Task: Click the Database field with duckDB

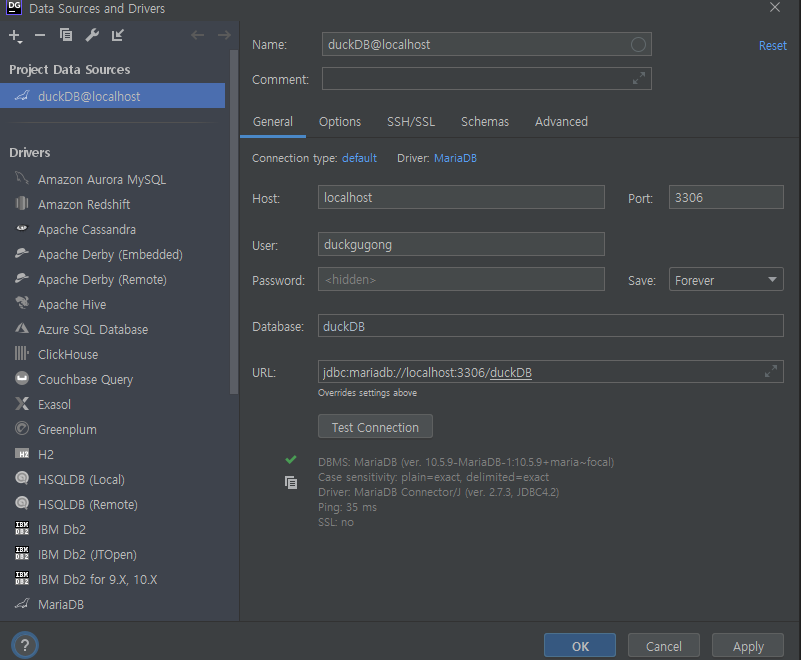Action: click(x=551, y=326)
